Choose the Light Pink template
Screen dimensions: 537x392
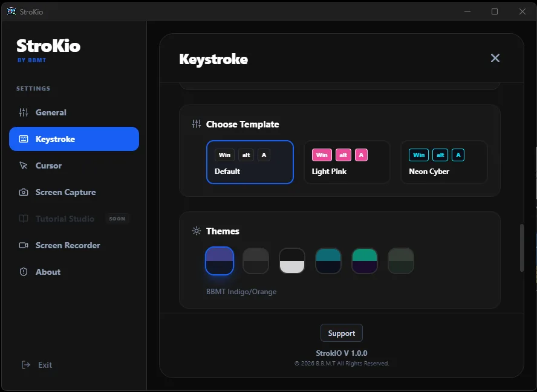tap(347, 162)
